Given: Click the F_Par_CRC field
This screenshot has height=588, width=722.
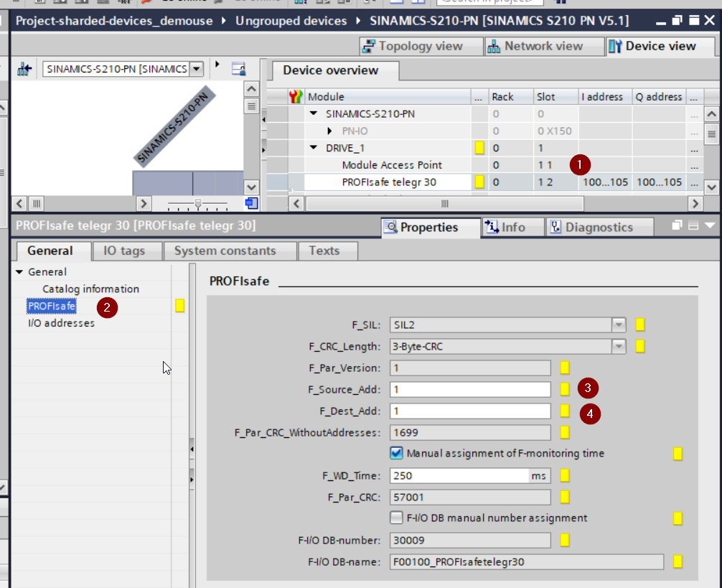Looking at the screenshot, I should pyautogui.click(x=470, y=497).
